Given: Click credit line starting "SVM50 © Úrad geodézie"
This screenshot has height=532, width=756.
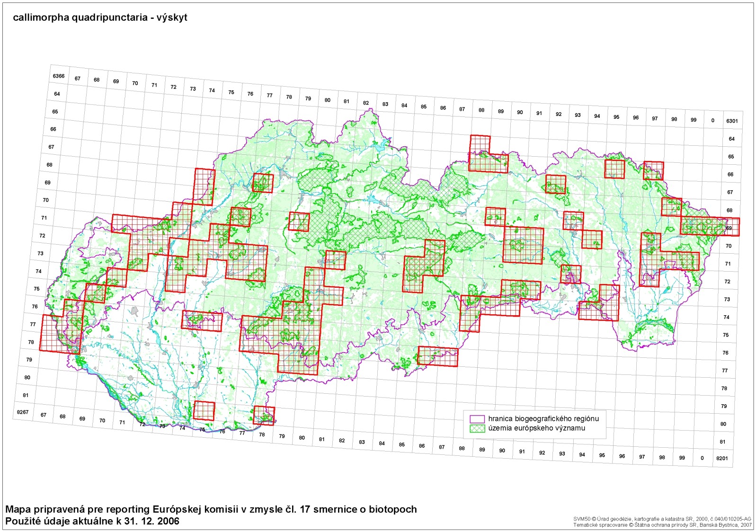Looking at the screenshot, I should tap(662, 519).
